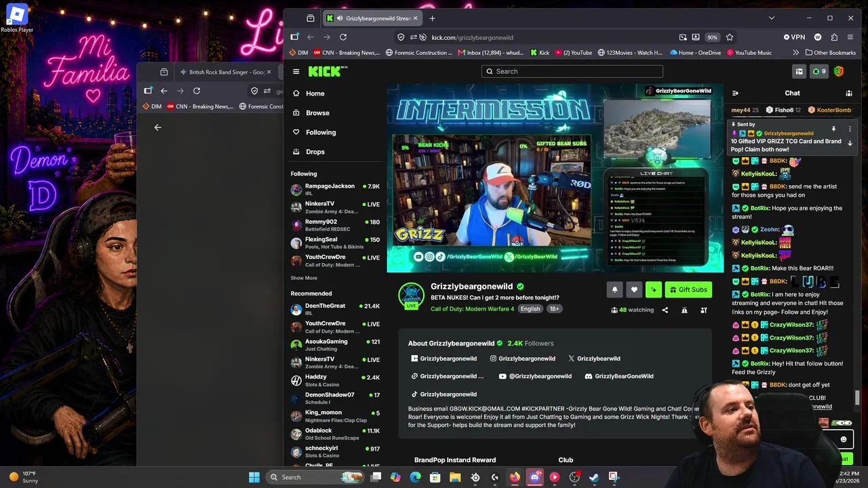Toggle follow with the heart button
This screenshot has width=868, height=488.
click(634, 289)
